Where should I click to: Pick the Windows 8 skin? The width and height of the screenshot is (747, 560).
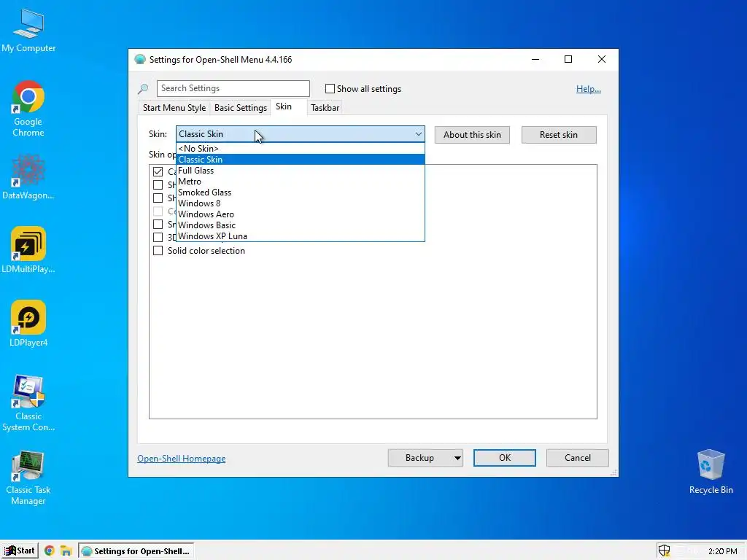(300, 203)
